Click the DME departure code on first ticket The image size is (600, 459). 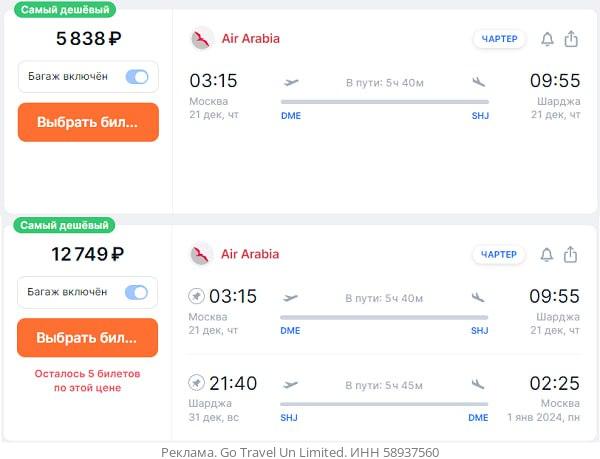click(x=291, y=116)
